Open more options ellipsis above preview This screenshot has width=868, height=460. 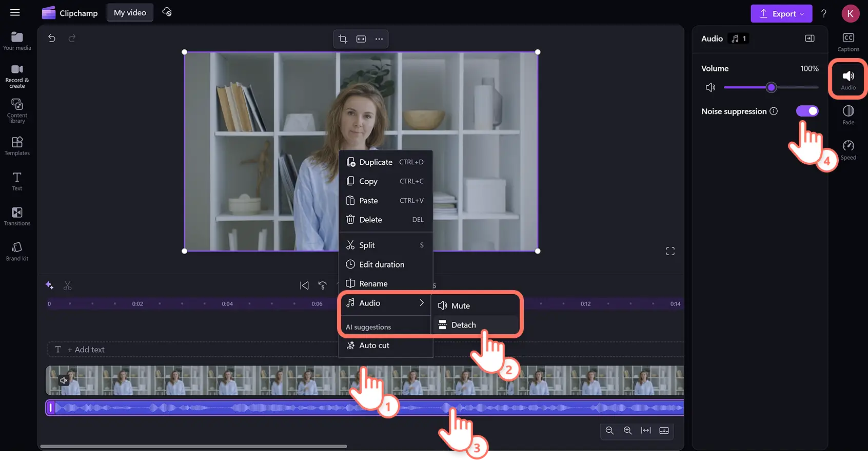coord(379,39)
